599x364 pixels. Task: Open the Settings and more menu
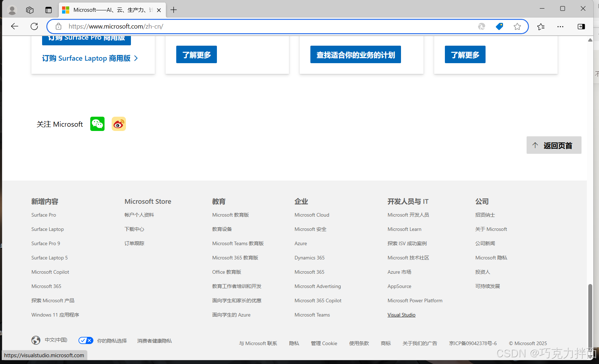(x=560, y=26)
